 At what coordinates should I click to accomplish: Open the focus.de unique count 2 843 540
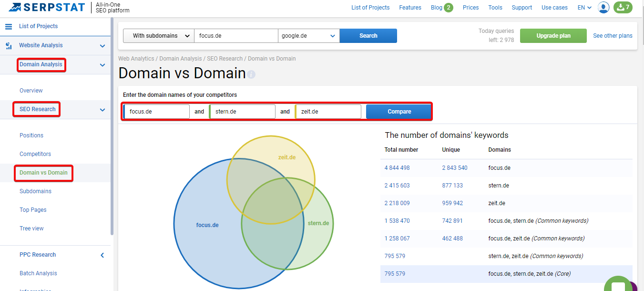point(455,168)
